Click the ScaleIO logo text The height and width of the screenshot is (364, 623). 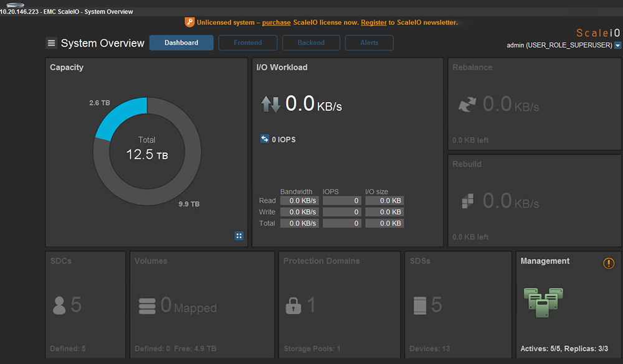(598, 33)
